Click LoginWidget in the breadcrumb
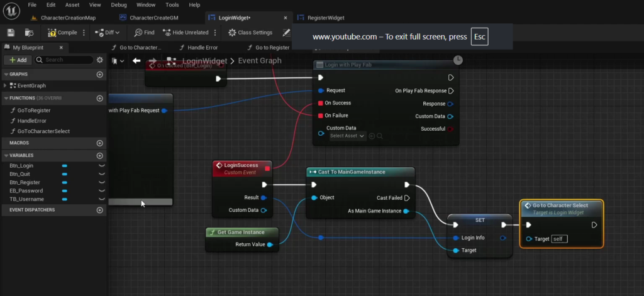 204,61
